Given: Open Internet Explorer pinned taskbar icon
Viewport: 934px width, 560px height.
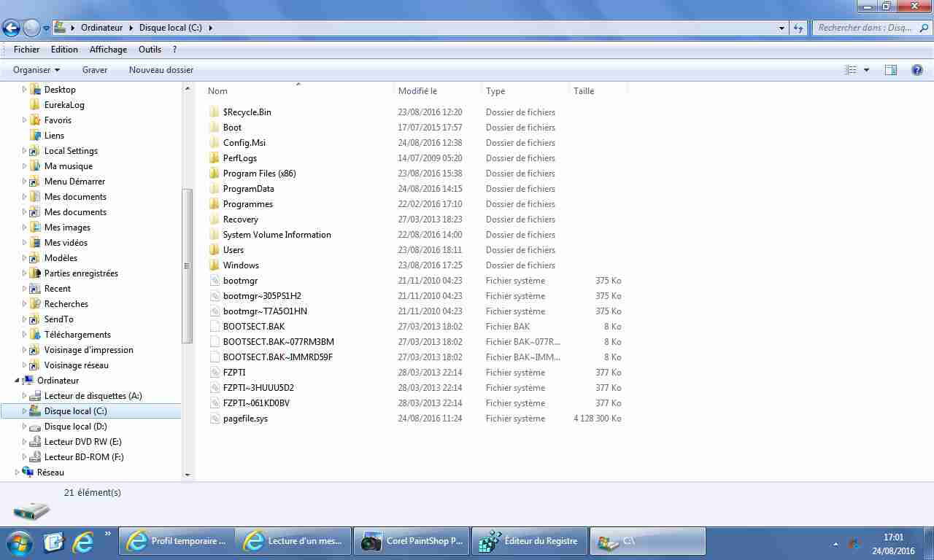Looking at the screenshot, I should [84, 542].
